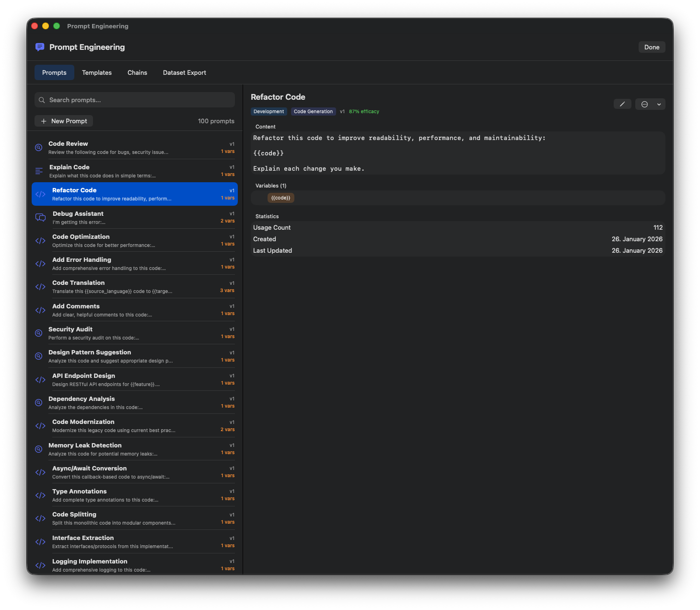This screenshot has height=610, width=700.
Task: Click the Code Generation tag
Action: [313, 111]
